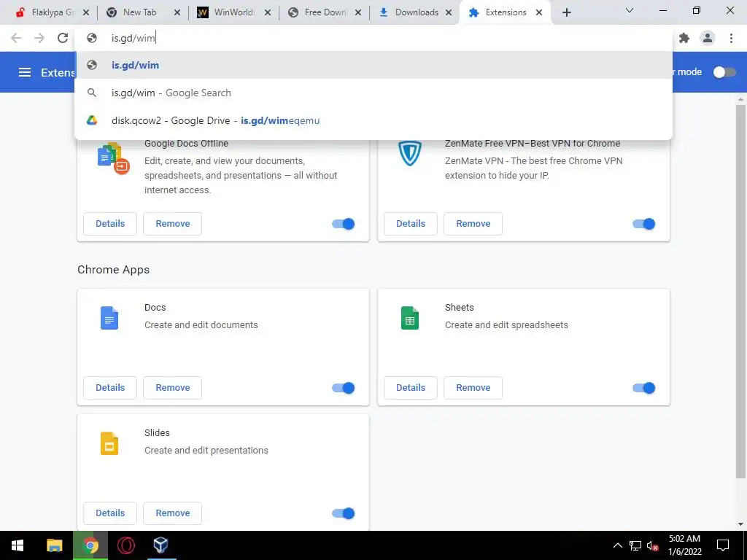Viewport: 747px width, 560px height.
Task: Click the Sheets app icon
Action: click(x=410, y=318)
